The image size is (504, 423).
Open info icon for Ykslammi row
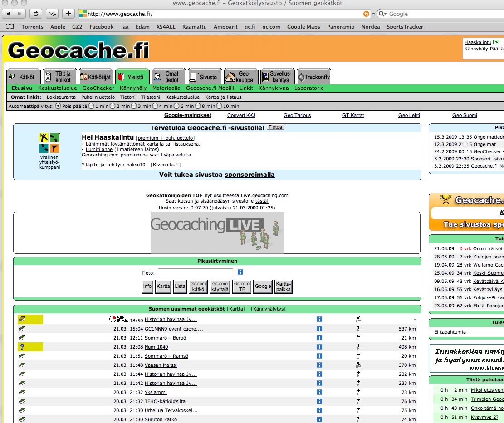(319, 392)
